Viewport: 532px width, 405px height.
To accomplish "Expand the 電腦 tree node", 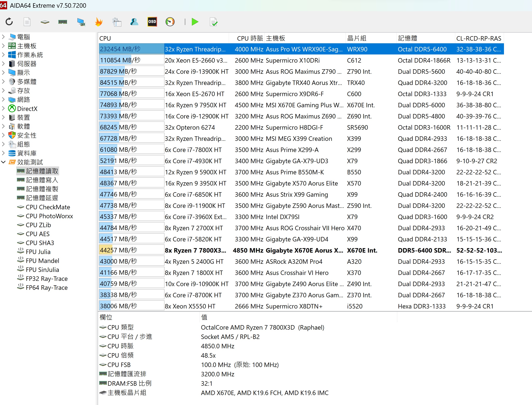I will pos(3,37).
